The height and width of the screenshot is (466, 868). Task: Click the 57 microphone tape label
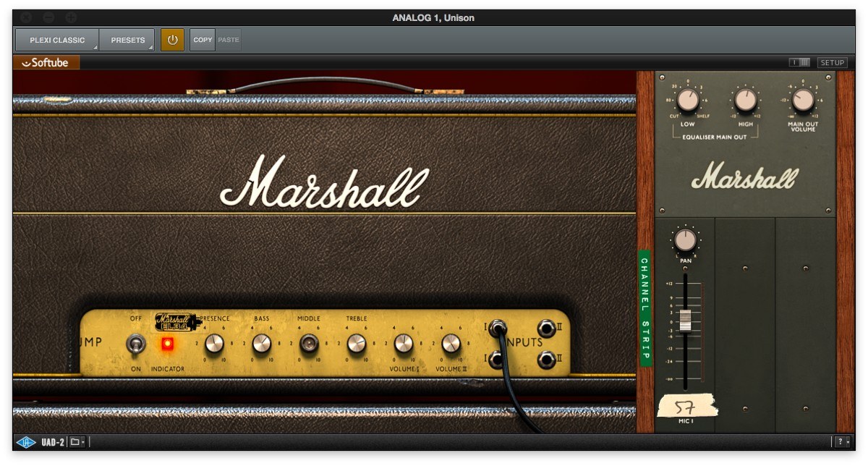click(x=687, y=407)
